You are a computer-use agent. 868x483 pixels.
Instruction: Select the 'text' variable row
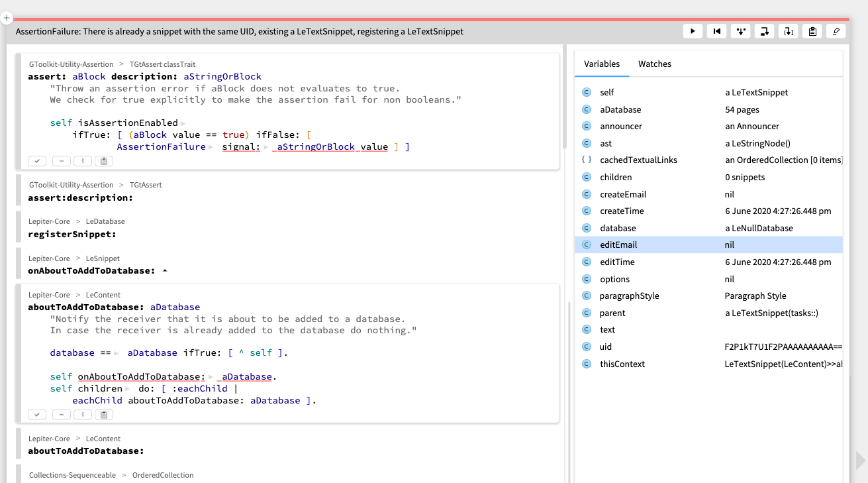(708, 329)
